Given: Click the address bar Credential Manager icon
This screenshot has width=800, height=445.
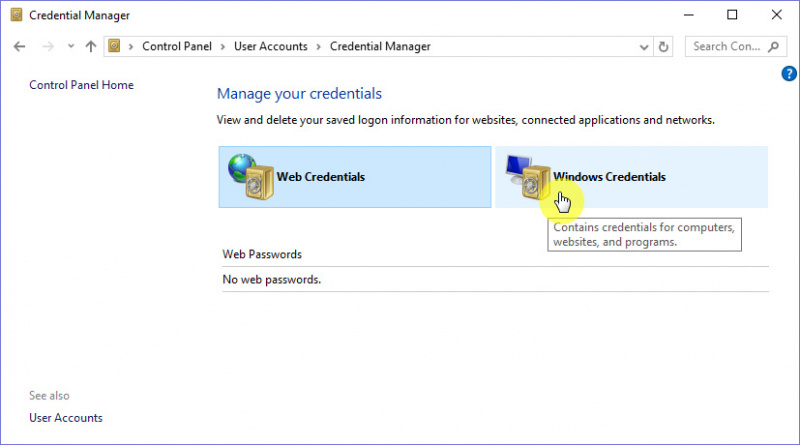Looking at the screenshot, I should 114,46.
